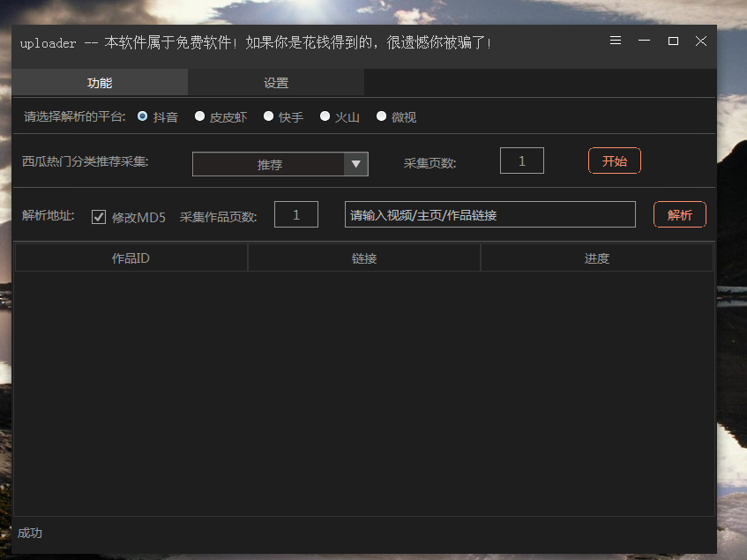
Task: Click the 解析地址 label
Action: point(49,215)
